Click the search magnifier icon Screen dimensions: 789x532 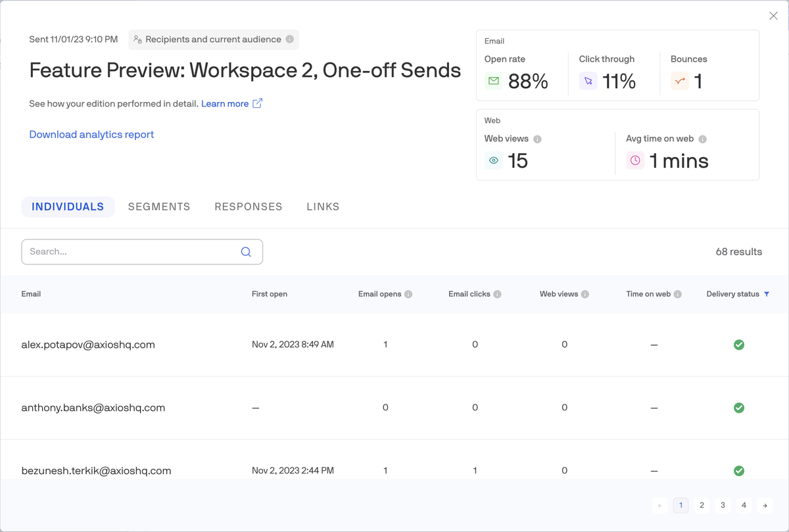(x=246, y=252)
